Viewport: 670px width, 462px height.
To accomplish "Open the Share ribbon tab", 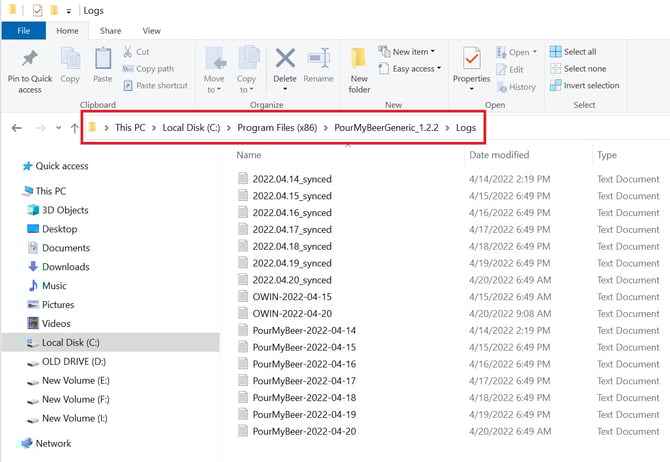I will coord(110,31).
